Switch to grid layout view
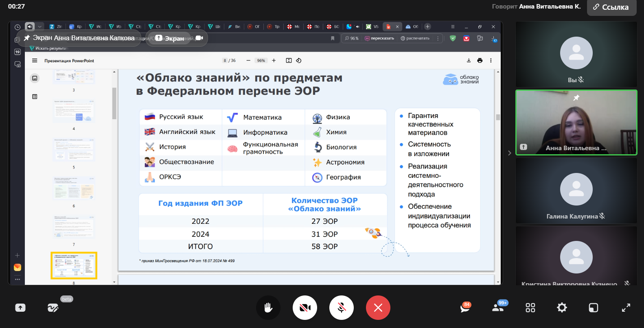Image resolution: width=644 pixels, height=328 pixels. [530, 308]
